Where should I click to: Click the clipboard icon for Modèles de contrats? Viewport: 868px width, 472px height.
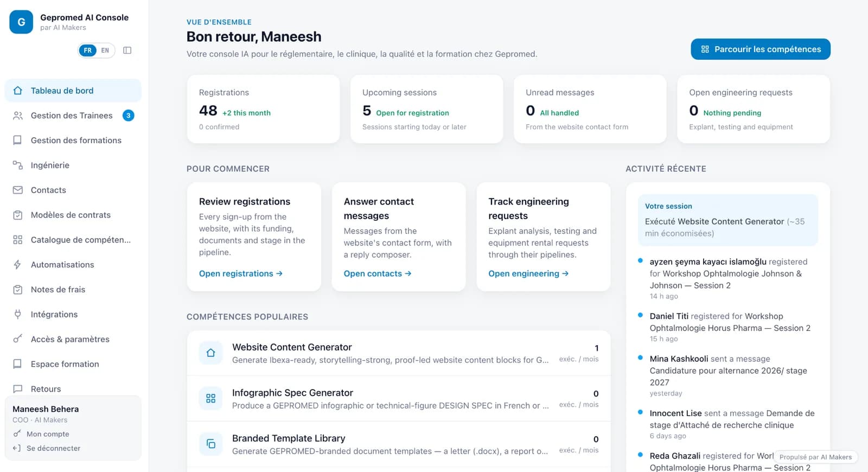(x=18, y=215)
